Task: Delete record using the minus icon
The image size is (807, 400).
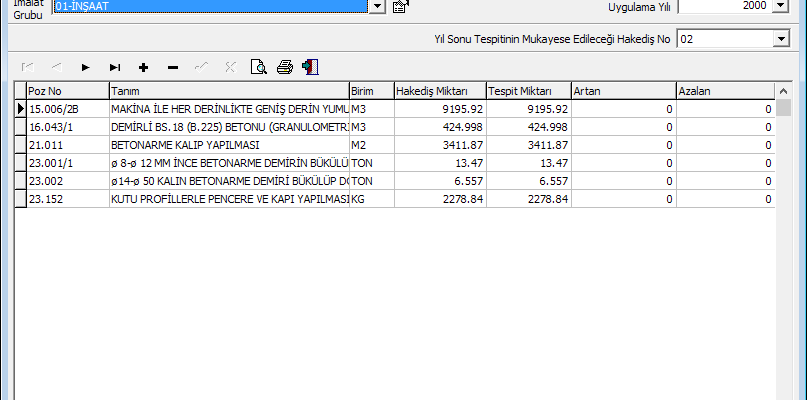Action: click(173, 67)
